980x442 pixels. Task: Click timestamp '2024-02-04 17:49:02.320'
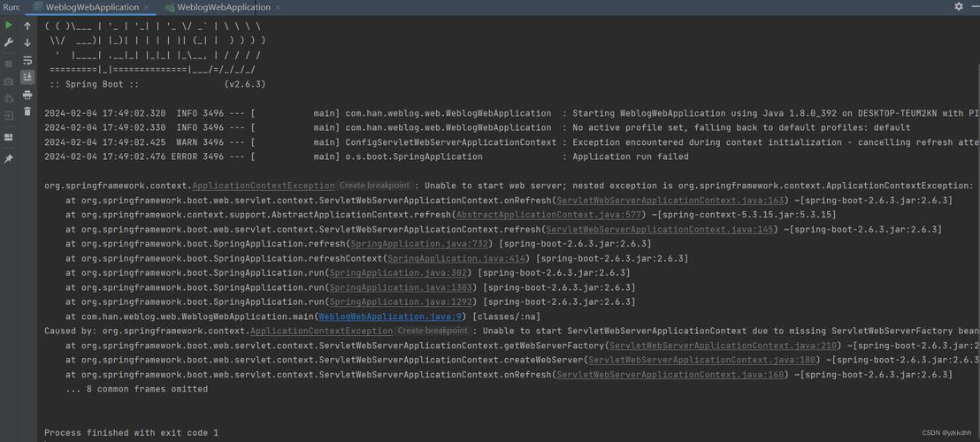click(105, 114)
